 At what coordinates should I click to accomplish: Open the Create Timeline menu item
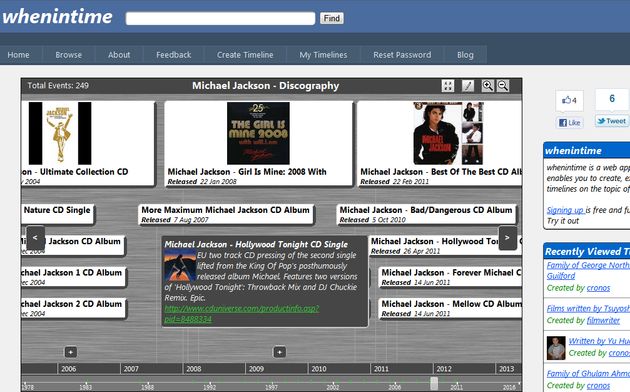coord(245,55)
